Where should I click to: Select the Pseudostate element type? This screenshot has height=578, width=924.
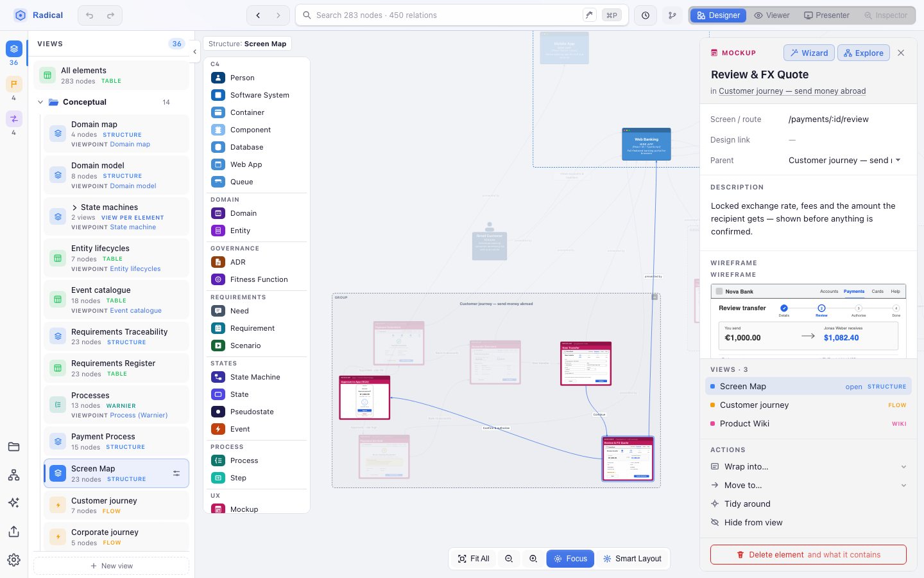pyautogui.click(x=257, y=412)
